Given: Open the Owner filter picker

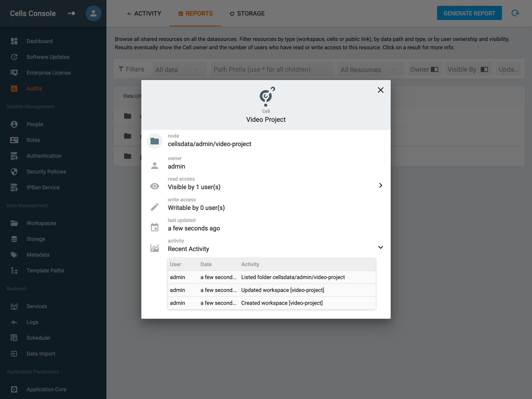Looking at the screenshot, I should 424,69.
